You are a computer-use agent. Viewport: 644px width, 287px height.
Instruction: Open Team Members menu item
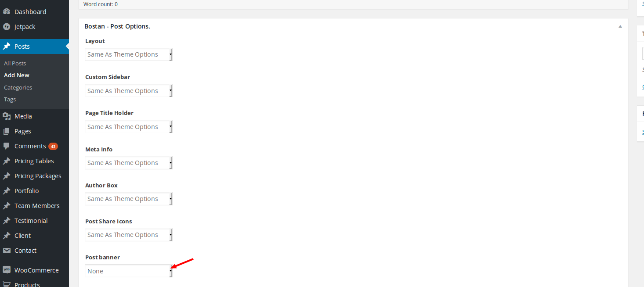(x=37, y=206)
